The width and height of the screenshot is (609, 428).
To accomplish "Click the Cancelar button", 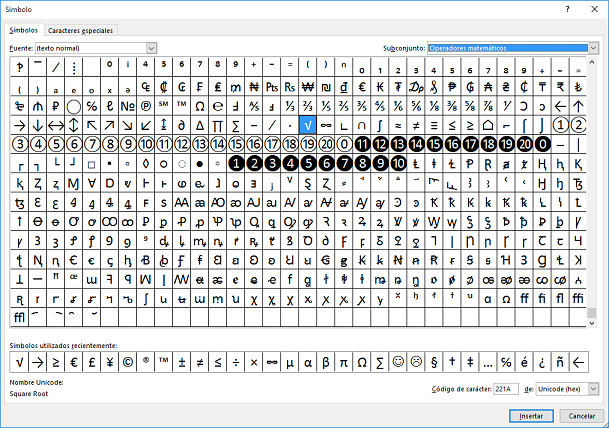I will pyautogui.click(x=581, y=416).
